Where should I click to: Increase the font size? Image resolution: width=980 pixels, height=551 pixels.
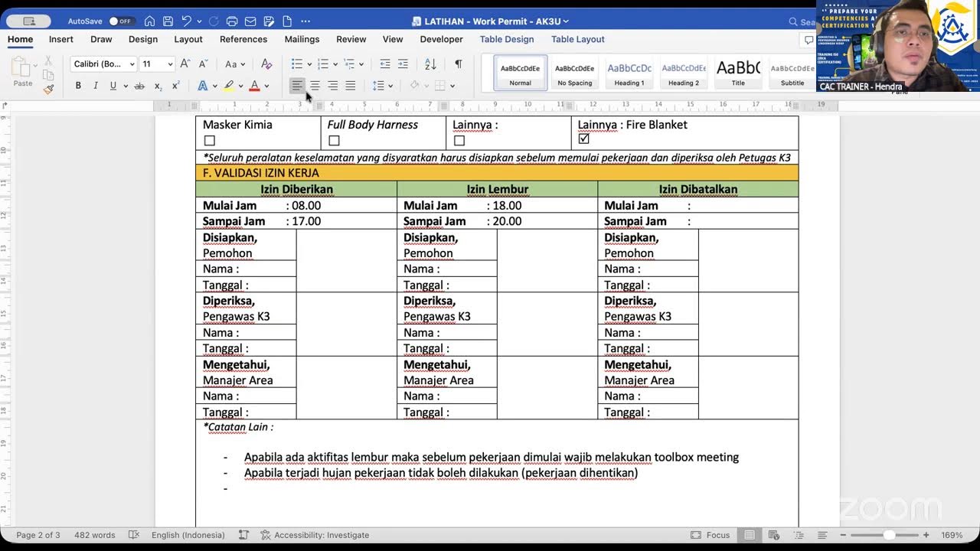click(185, 64)
